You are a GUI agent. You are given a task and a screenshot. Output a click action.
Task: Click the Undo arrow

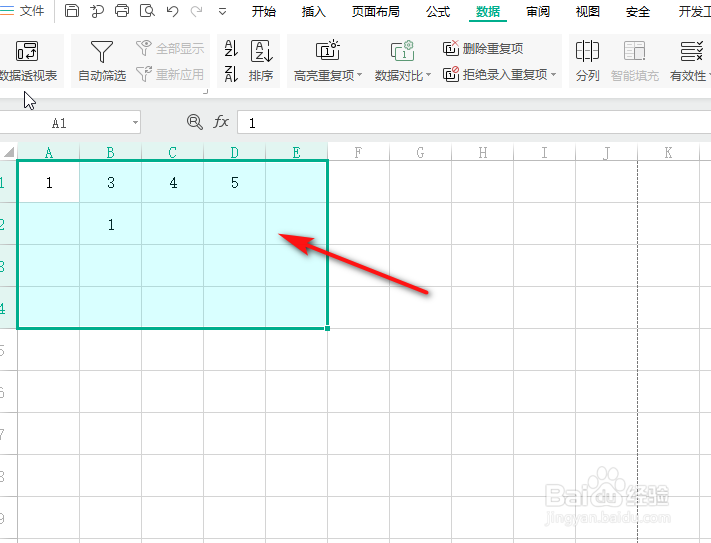[172, 11]
